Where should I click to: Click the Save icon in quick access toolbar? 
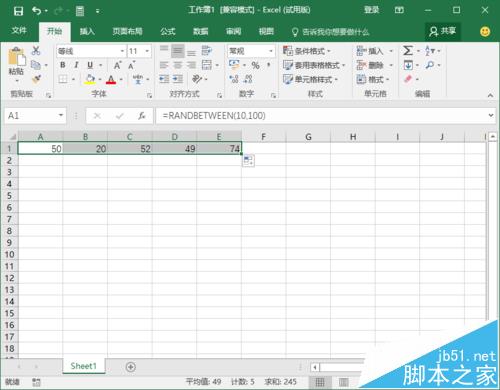[18, 11]
